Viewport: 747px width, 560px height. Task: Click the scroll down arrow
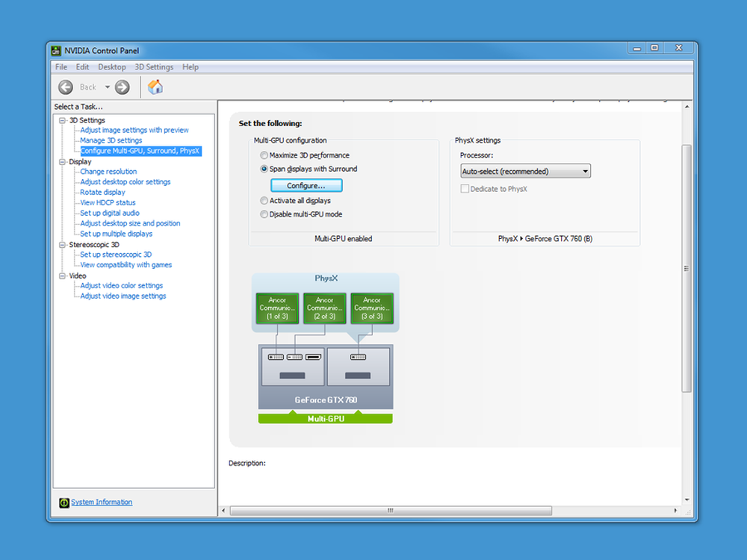click(x=686, y=500)
